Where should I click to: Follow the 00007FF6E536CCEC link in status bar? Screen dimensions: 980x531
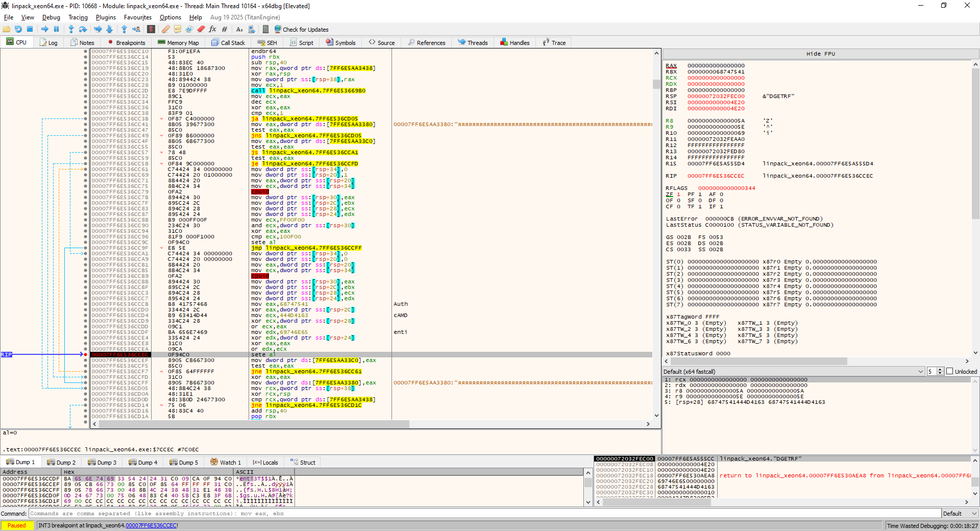pyautogui.click(x=151, y=525)
